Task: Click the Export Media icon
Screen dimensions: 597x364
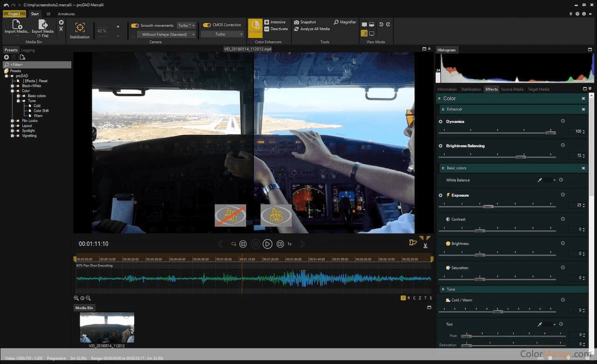Action: tap(42, 25)
